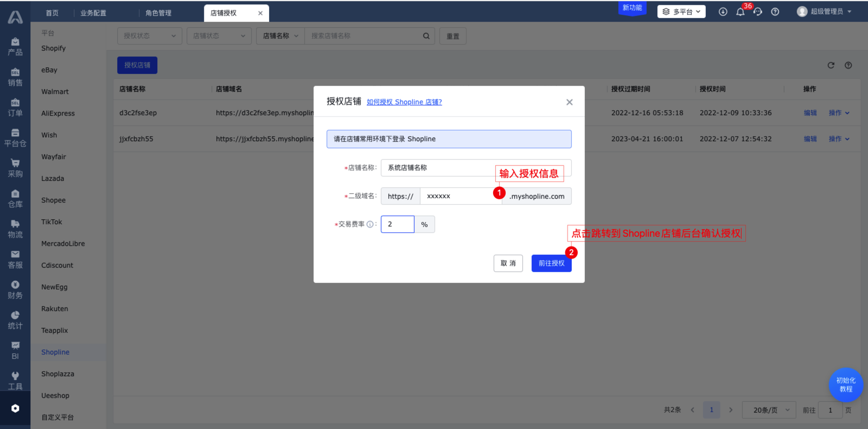Focus the 二级域名 subdomain input
This screenshot has height=429, width=868.
(x=461, y=196)
